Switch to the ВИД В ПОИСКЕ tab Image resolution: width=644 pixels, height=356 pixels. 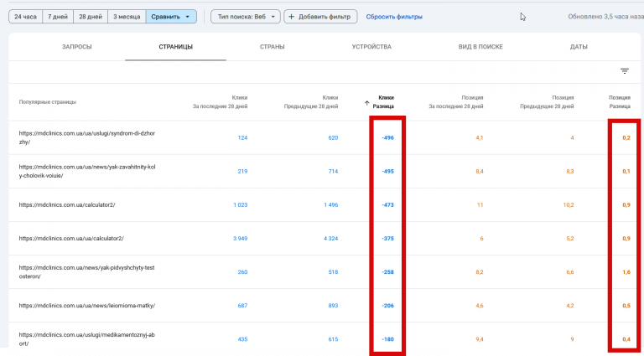480,47
